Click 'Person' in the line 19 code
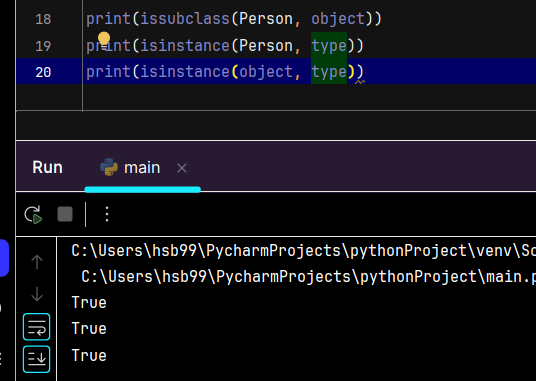The height and width of the screenshot is (381, 536). tap(266, 45)
